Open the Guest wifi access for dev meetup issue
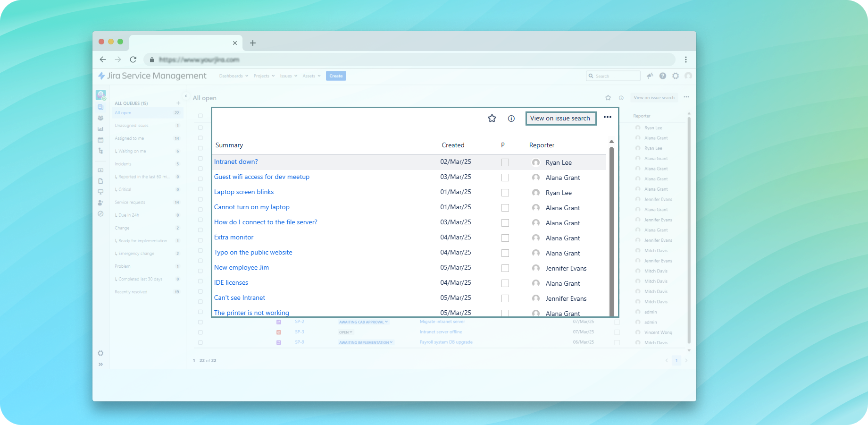Screen dimensions: 868x425 pyautogui.click(x=262, y=177)
